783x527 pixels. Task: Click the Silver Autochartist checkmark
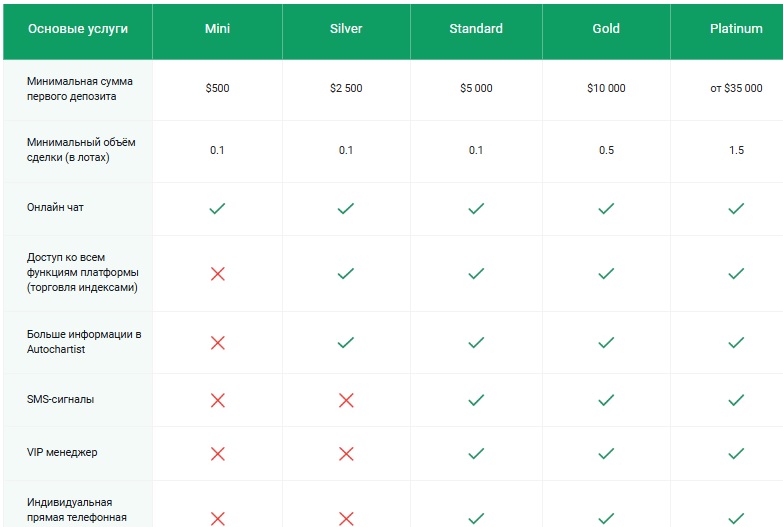point(346,343)
